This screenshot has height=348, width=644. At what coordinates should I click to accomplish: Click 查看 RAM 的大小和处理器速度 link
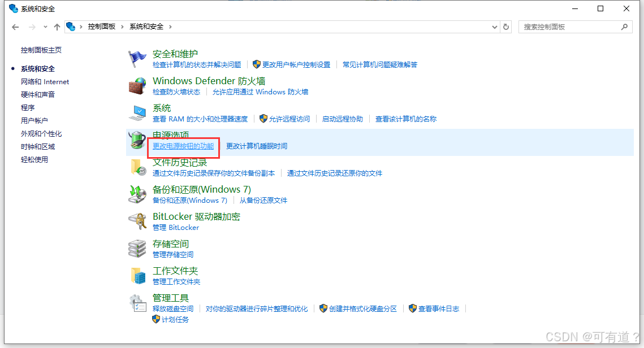(200, 119)
